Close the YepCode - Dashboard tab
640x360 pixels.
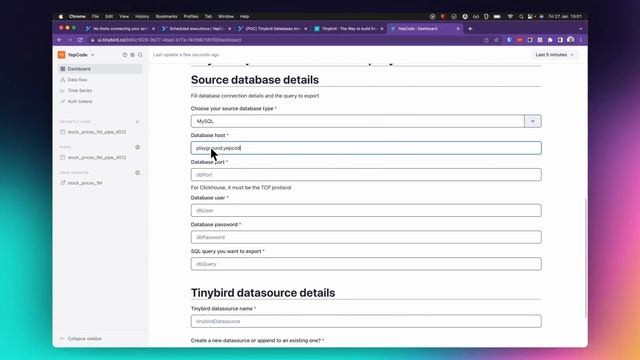tap(458, 29)
